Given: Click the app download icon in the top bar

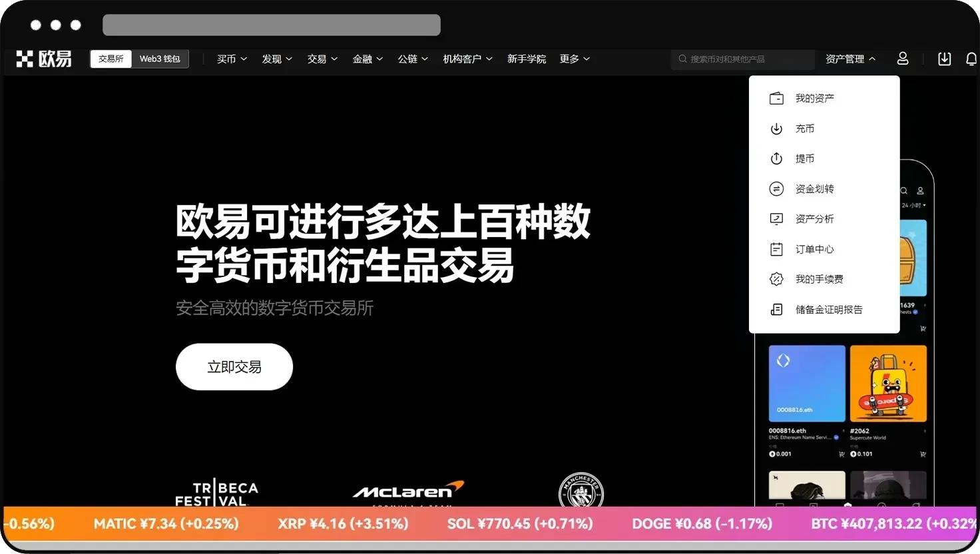Looking at the screenshot, I should [944, 59].
